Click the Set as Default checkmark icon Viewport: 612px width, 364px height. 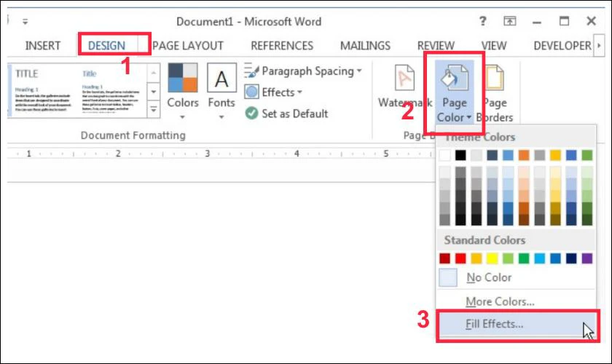[x=251, y=113]
